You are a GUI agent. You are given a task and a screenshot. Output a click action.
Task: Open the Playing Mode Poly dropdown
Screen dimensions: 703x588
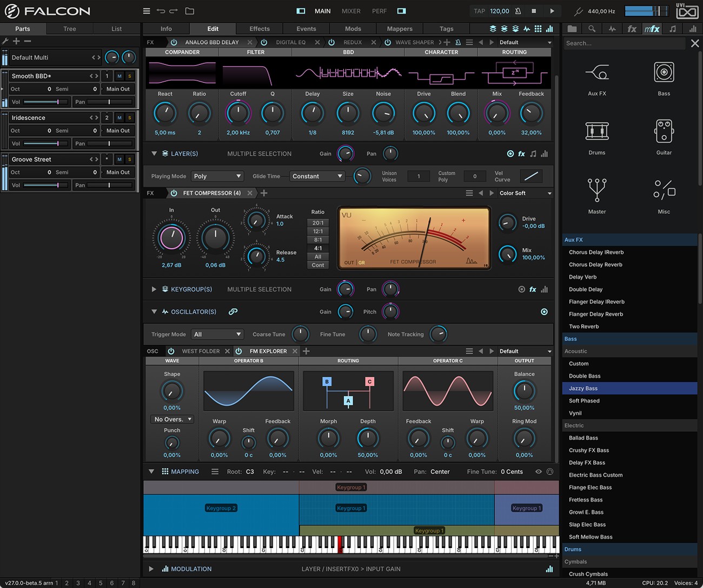click(217, 176)
